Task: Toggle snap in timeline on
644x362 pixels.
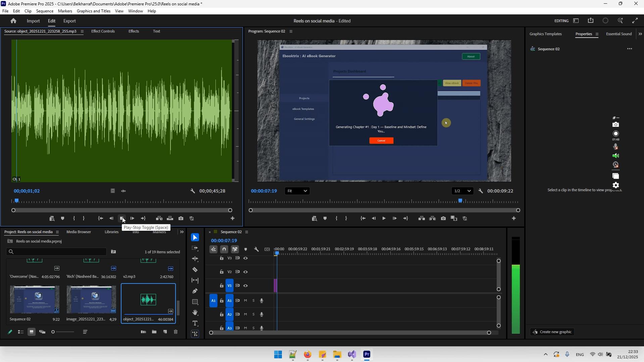Action: [224, 249]
